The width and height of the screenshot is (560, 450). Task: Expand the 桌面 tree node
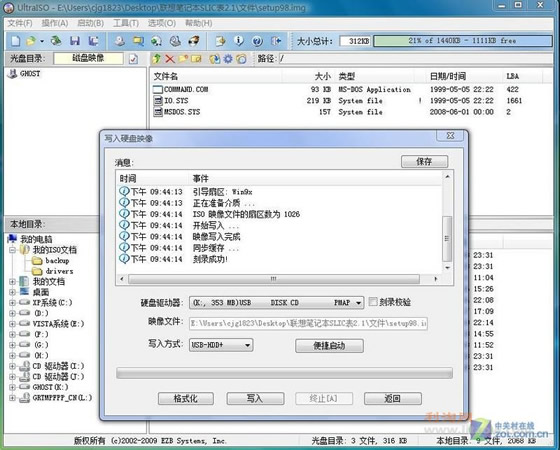coord(12,292)
